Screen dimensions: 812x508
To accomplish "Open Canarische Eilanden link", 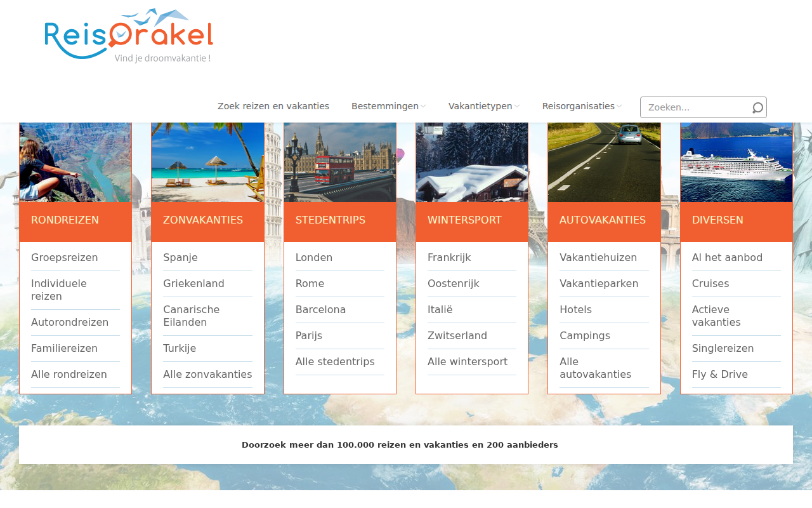I will pyautogui.click(x=192, y=316).
